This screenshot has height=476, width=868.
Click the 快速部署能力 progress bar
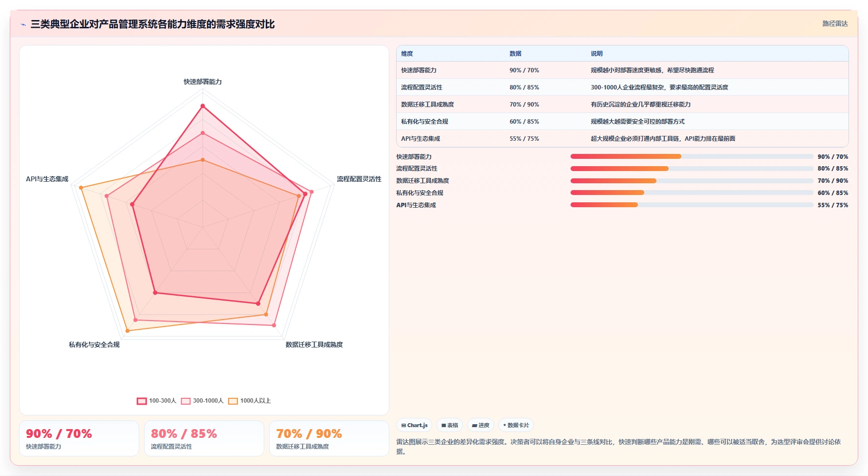pyautogui.click(x=692, y=156)
